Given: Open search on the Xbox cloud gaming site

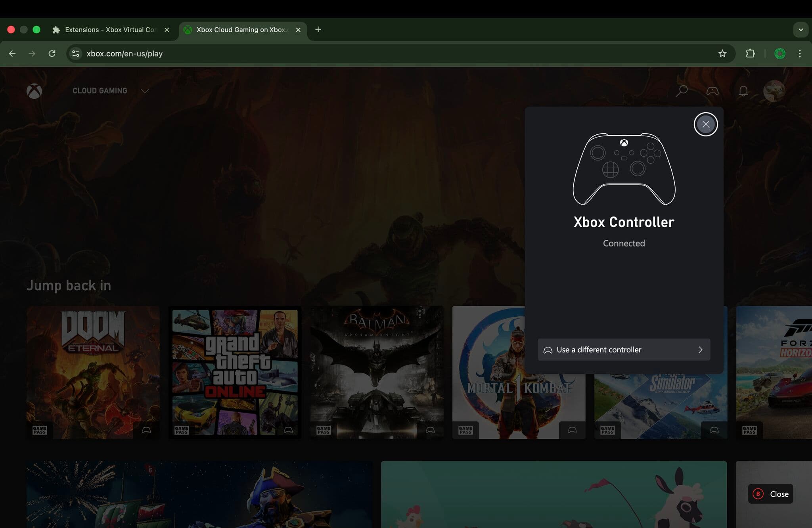Looking at the screenshot, I should (683, 91).
